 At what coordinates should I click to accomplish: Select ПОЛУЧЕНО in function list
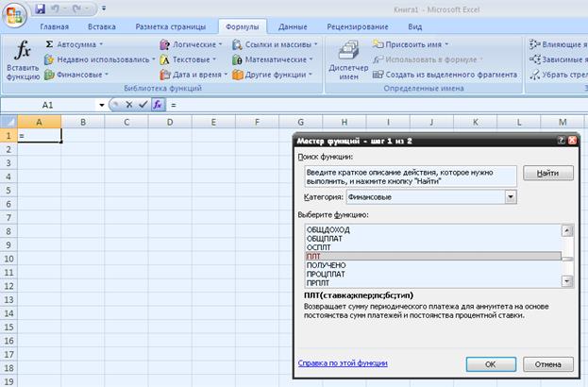[433, 265]
